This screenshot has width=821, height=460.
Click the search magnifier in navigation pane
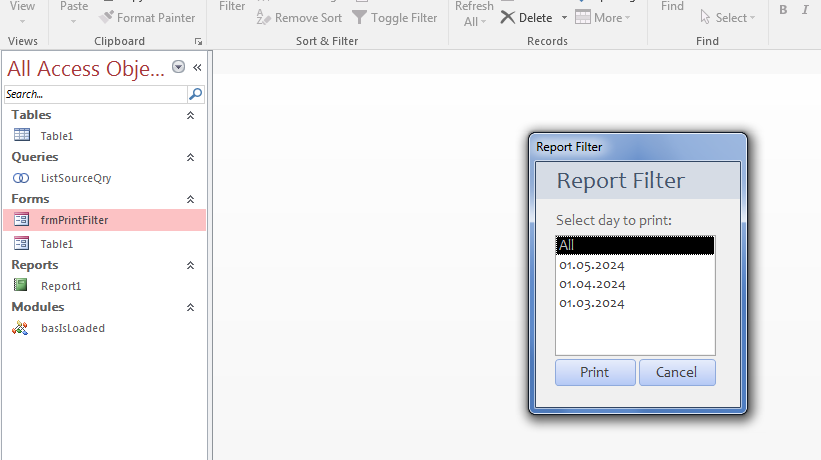[195, 94]
